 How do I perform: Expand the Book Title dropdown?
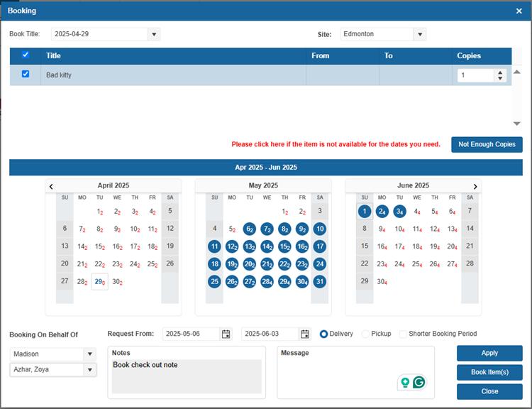[x=154, y=34]
